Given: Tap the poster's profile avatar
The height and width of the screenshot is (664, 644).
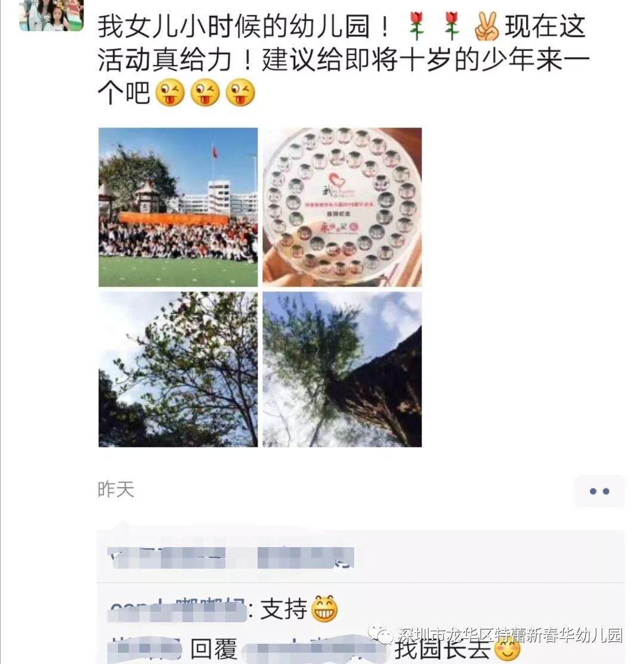Looking at the screenshot, I should [51, 14].
